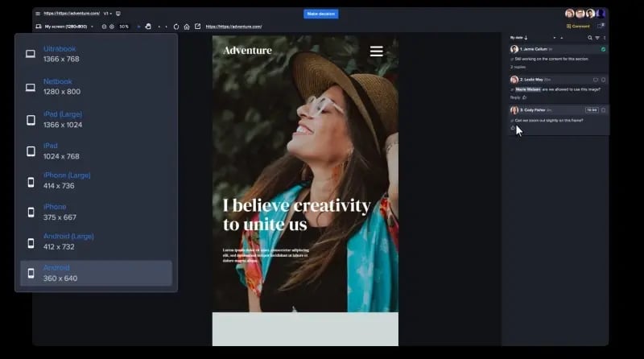This screenshot has width=644, height=359.
Task: Click the https://adventure.com/ URL field
Action: tap(233, 27)
